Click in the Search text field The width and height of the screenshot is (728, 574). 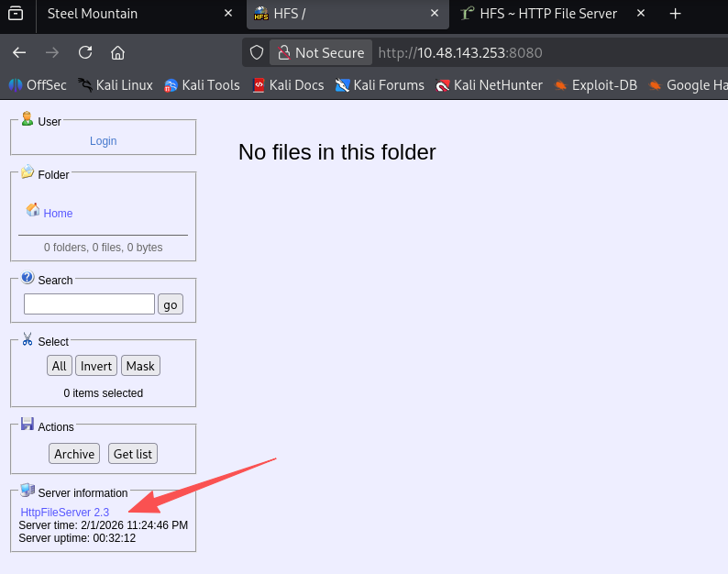click(x=89, y=304)
